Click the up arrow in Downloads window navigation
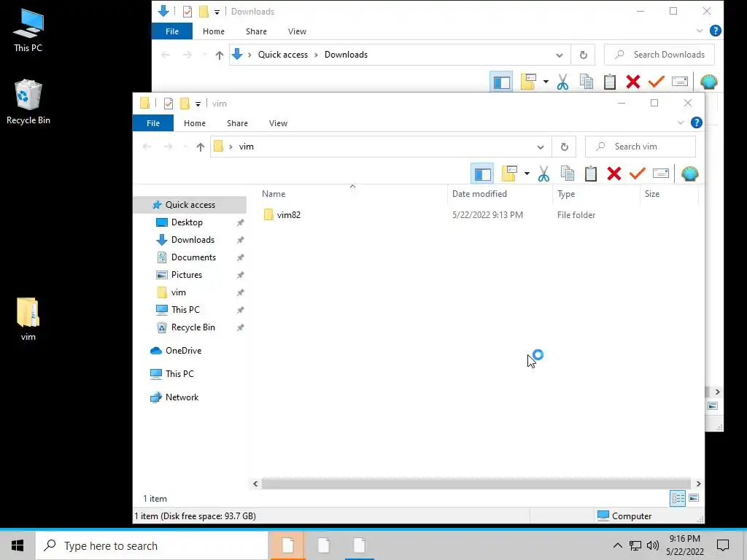This screenshot has width=747, height=560. click(x=220, y=55)
